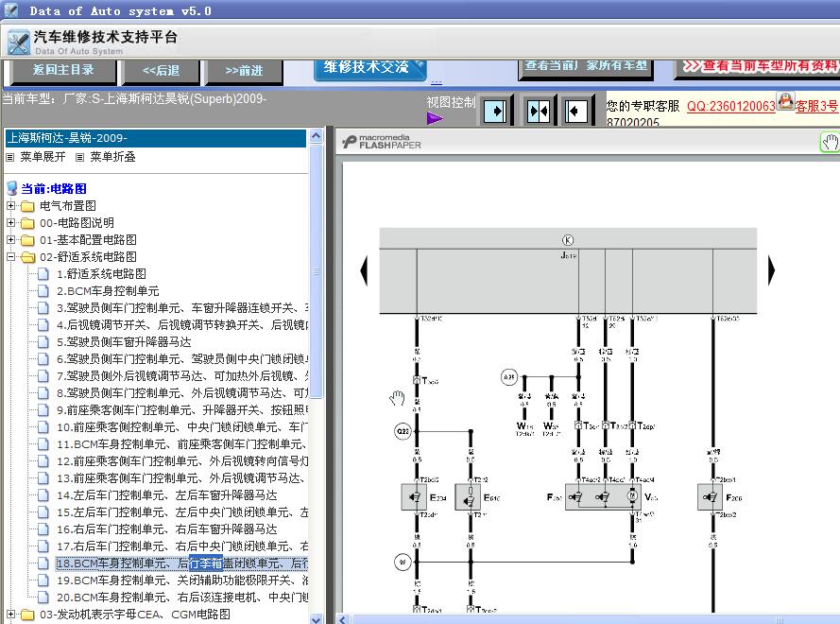Collapse 02-舒适系统电路图 folder
The height and width of the screenshot is (624, 840).
click(10, 257)
